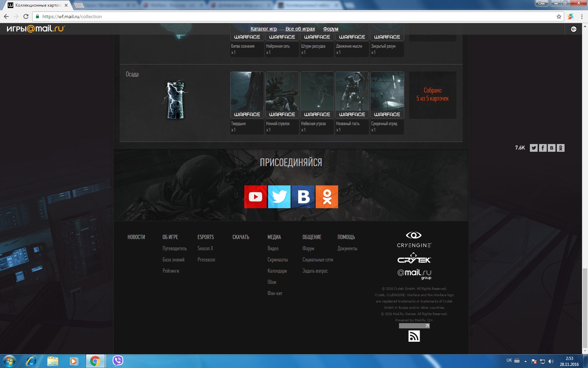Open Форум in the top header

(331, 29)
